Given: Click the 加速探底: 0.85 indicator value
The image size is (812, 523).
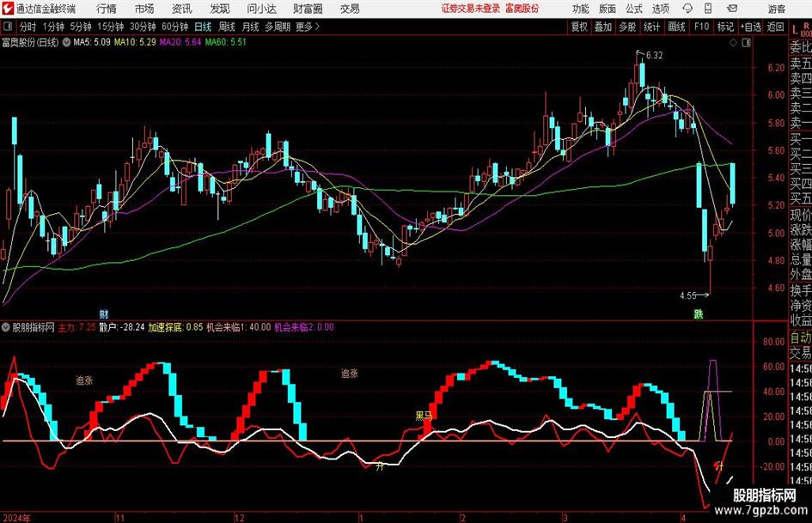Looking at the screenshot, I should [x=175, y=327].
